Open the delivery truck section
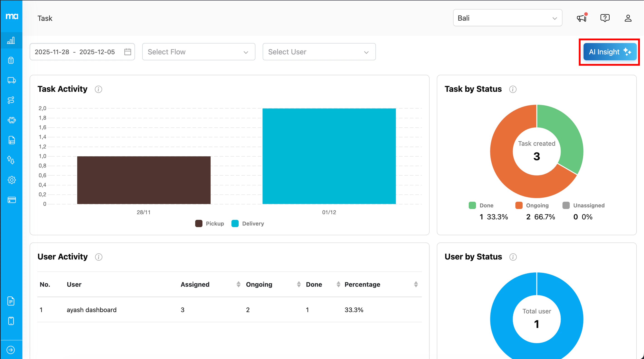 tap(11, 80)
